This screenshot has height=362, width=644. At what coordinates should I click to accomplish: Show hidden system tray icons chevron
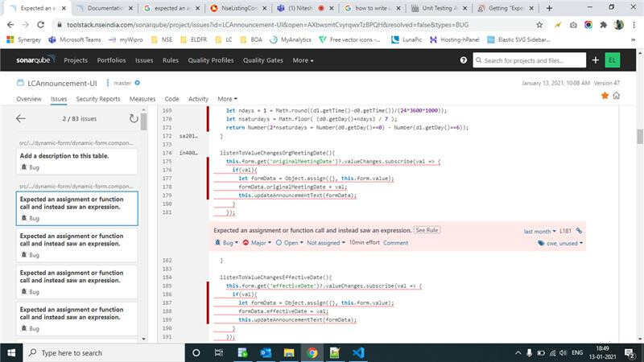coord(518,353)
